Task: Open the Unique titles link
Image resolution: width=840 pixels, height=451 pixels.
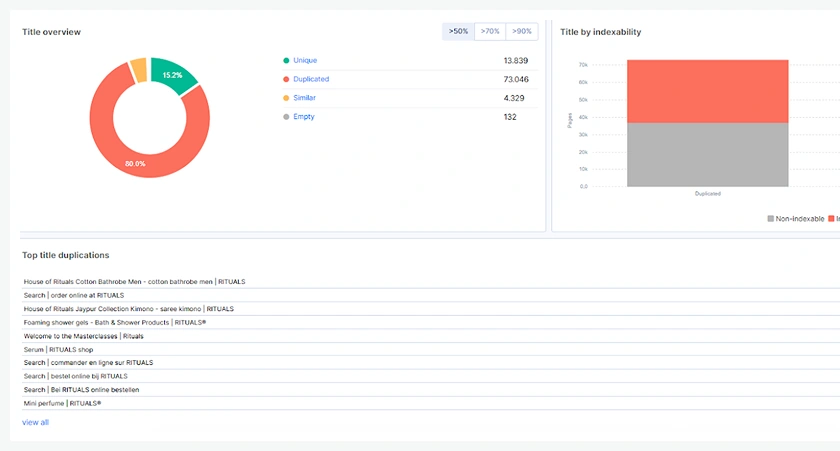Action: pos(304,61)
